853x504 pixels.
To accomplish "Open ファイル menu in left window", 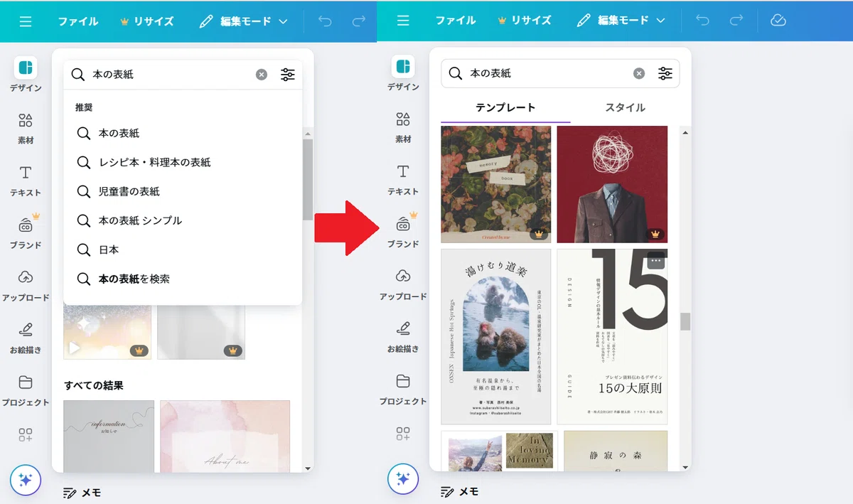I will click(x=78, y=21).
